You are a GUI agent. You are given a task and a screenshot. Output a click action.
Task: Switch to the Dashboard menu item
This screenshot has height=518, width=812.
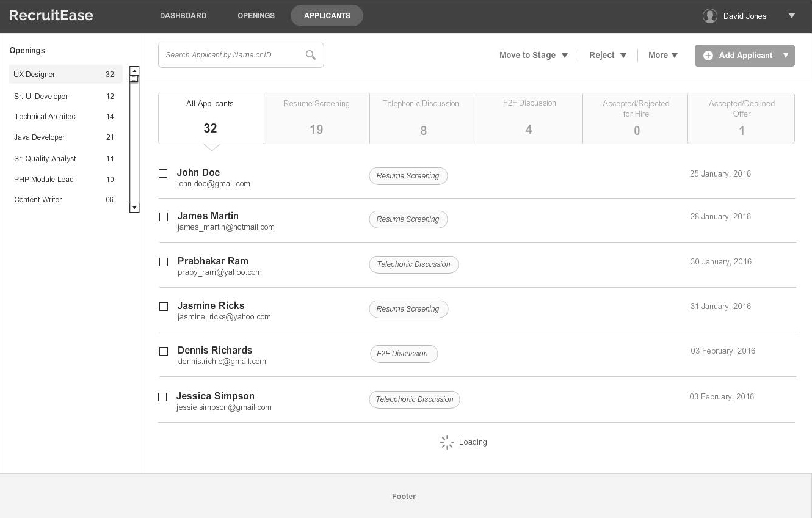(x=183, y=16)
